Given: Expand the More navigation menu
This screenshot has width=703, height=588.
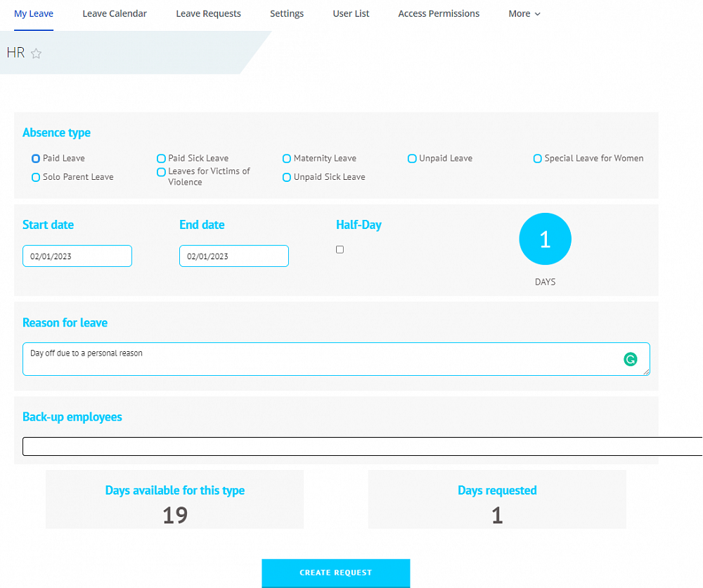Looking at the screenshot, I should (524, 13).
